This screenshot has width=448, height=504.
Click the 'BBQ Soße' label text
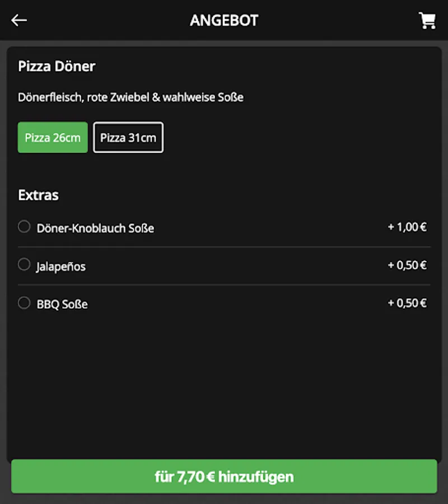pos(62,305)
